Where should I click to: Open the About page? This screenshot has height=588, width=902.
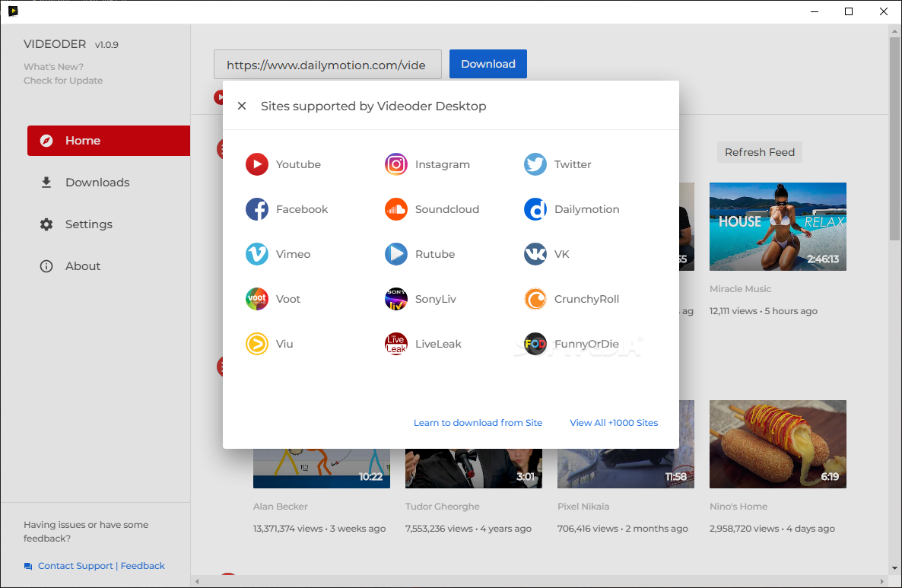109,266
